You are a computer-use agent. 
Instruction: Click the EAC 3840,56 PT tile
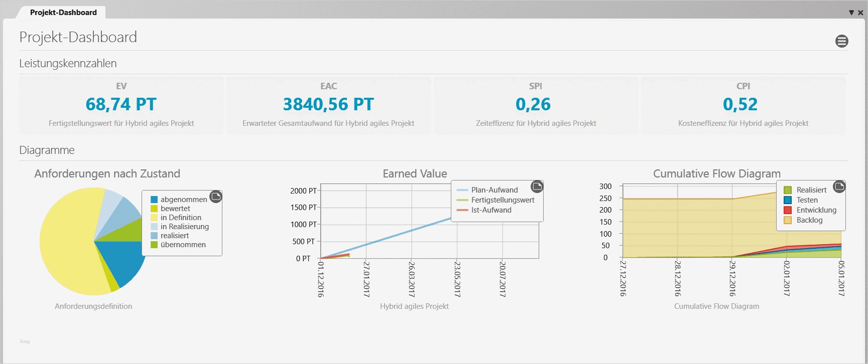pos(328,105)
